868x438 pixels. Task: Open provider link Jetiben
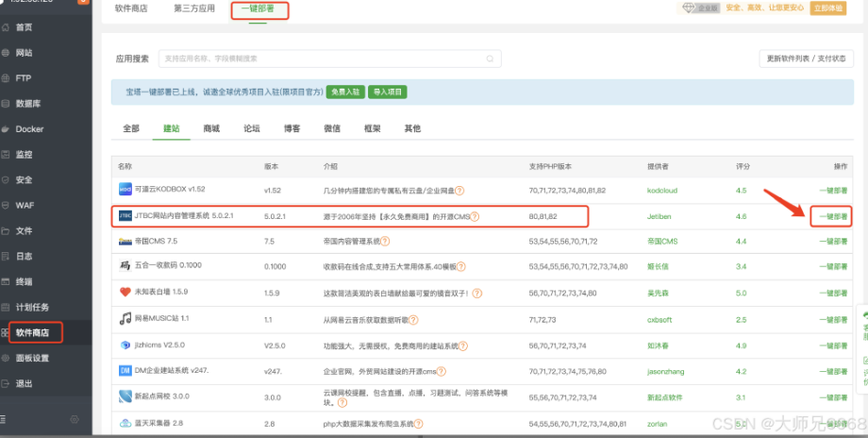click(x=659, y=216)
